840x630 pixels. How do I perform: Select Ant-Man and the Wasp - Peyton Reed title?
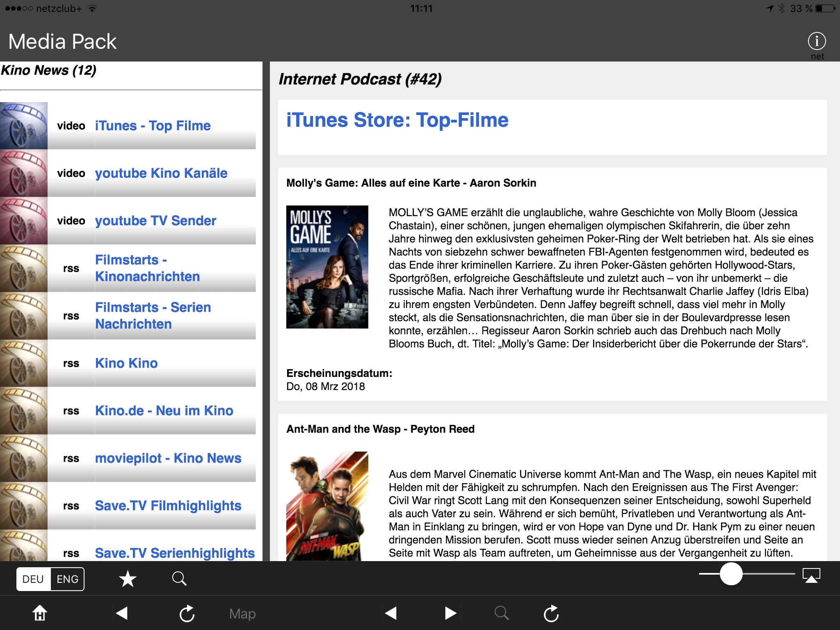(x=380, y=429)
